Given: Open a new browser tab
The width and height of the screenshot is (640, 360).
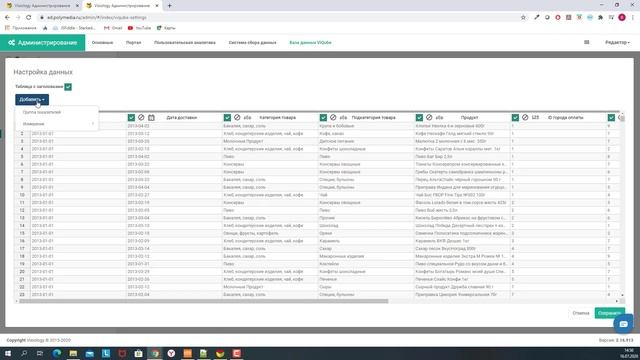Looking at the screenshot, I should click(x=169, y=6).
